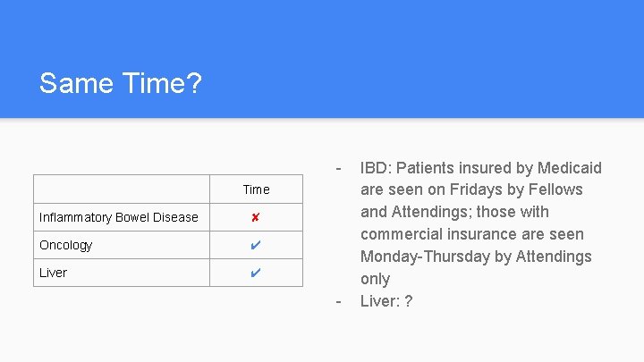Viewport: 644px width, 362px height.
Task: Select the "Oncology" row label
Action: tap(66, 245)
